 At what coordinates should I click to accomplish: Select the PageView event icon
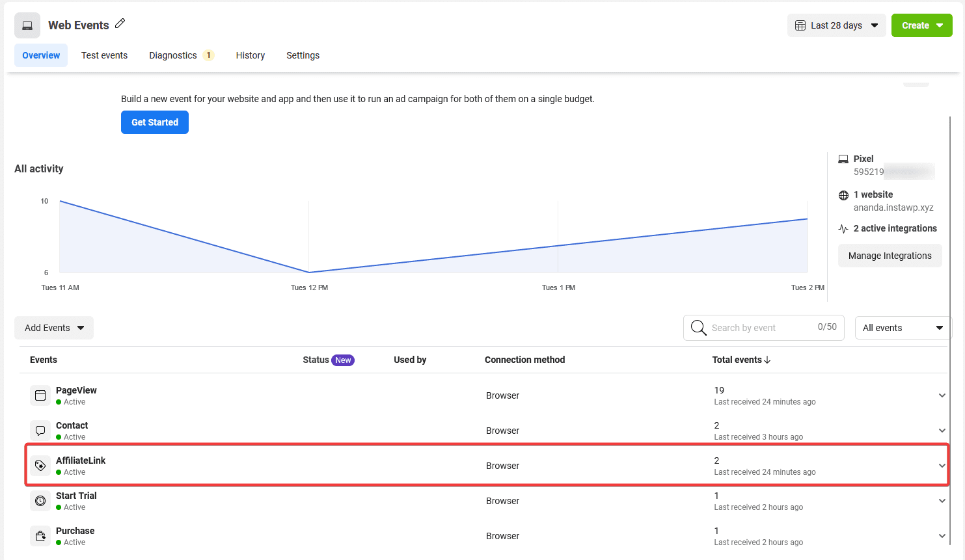point(40,395)
